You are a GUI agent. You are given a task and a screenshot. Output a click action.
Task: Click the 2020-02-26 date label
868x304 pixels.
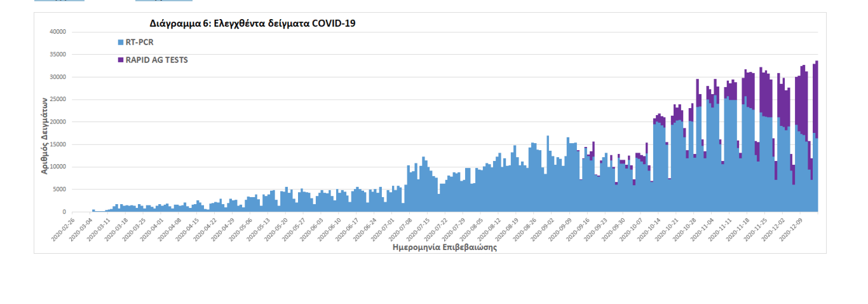[62, 230]
